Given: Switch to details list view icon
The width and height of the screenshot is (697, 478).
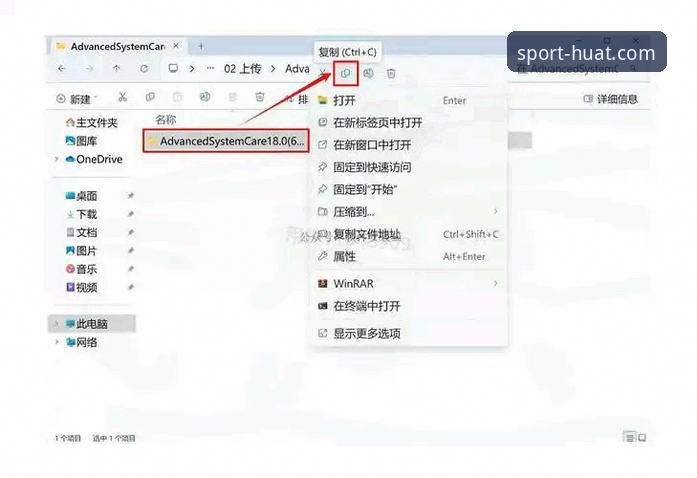Looking at the screenshot, I should (x=629, y=438).
